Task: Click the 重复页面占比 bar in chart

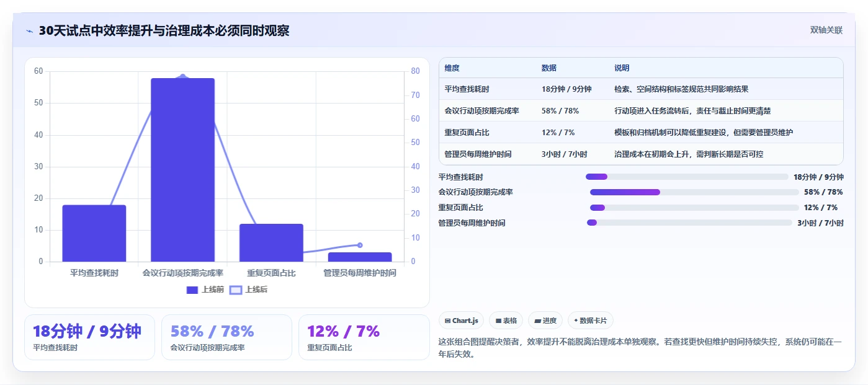Action: (271, 242)
